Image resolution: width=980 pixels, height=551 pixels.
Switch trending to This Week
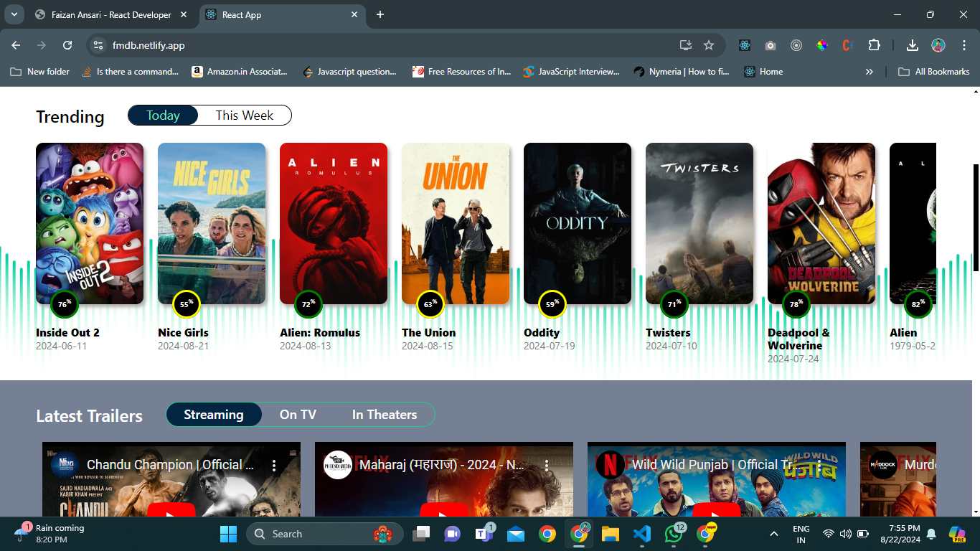click(245, 116)
